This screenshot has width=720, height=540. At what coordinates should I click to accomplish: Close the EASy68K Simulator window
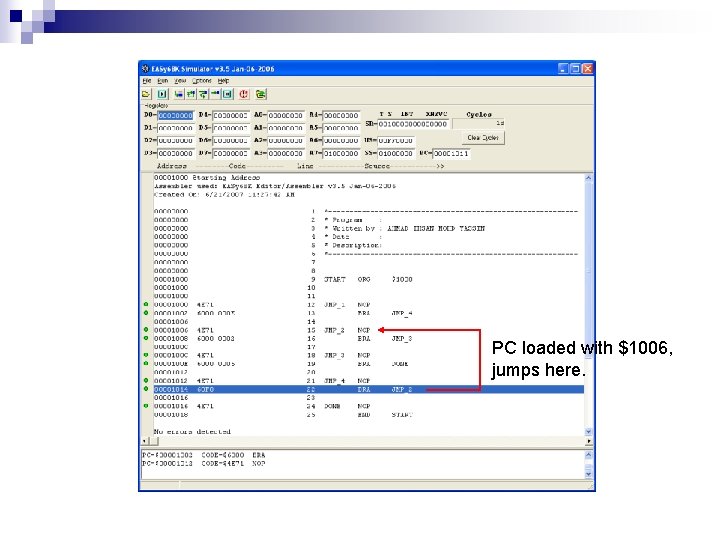coord(587,69)
